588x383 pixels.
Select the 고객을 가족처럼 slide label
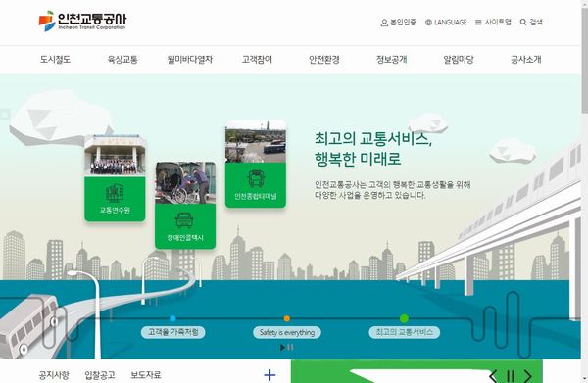coord(172,332)
